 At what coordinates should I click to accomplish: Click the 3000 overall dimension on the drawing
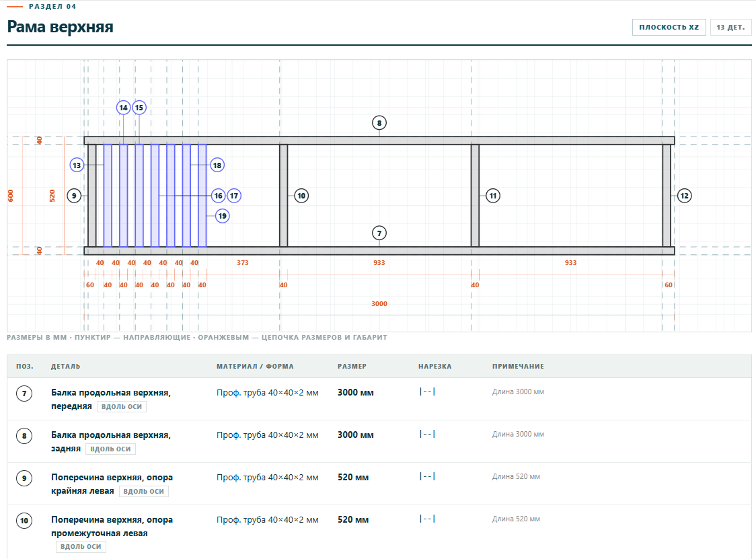pyautogui.click(x=379, y=304)
